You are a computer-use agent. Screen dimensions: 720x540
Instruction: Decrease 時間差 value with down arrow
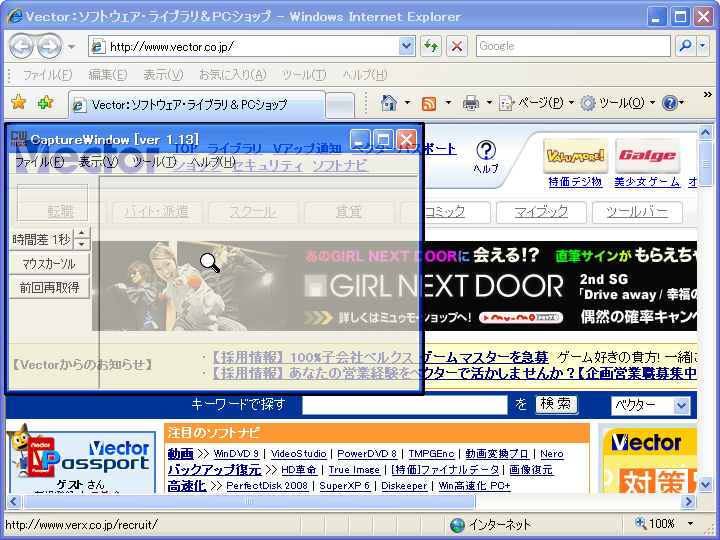82,244
